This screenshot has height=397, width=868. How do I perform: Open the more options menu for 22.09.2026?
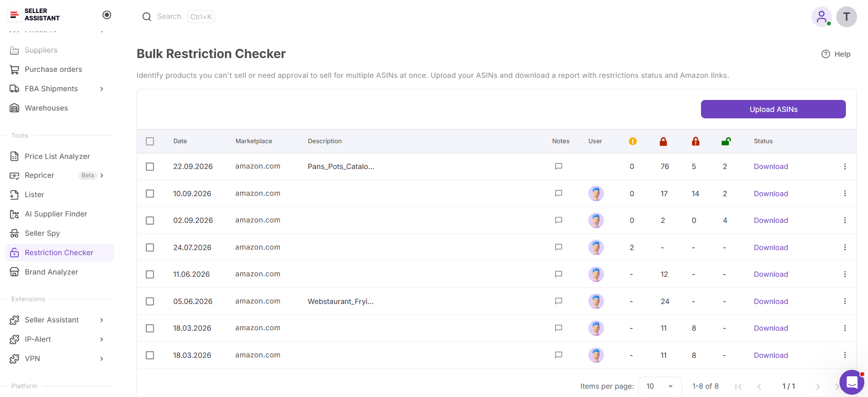coord(845,166)
